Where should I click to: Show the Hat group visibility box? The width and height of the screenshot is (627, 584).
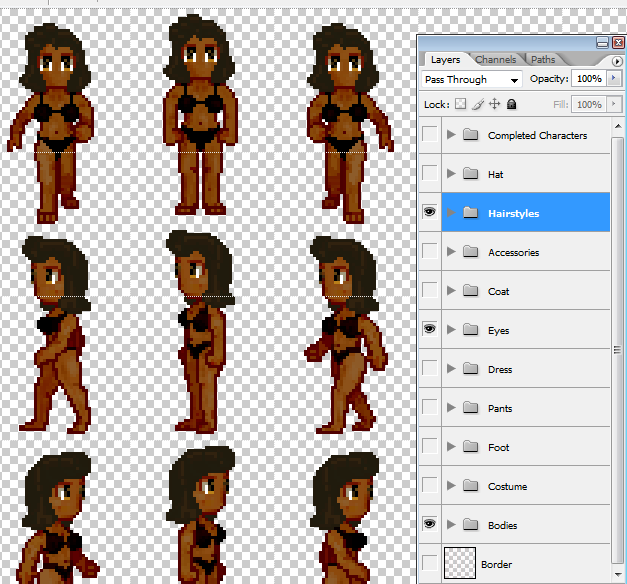430,173
